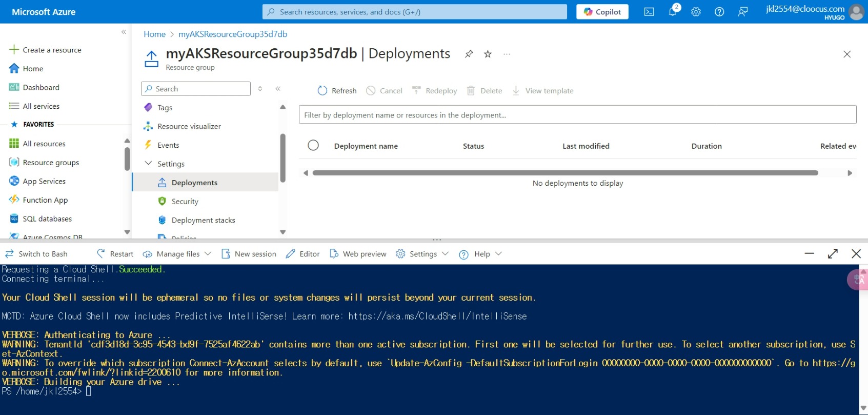Viewport: 868px width, 415px height.
Task: Click the SQL databases icon
Action: [14, 219]
